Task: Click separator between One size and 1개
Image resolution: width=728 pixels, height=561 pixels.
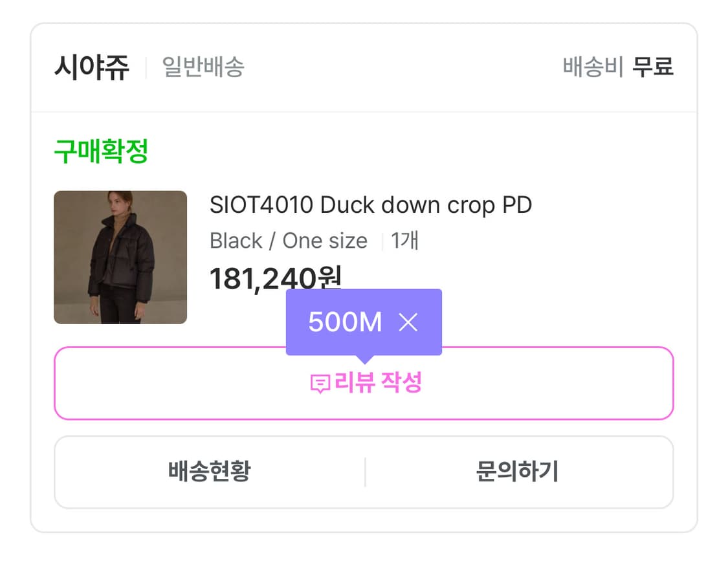Action: pos(382,241)
